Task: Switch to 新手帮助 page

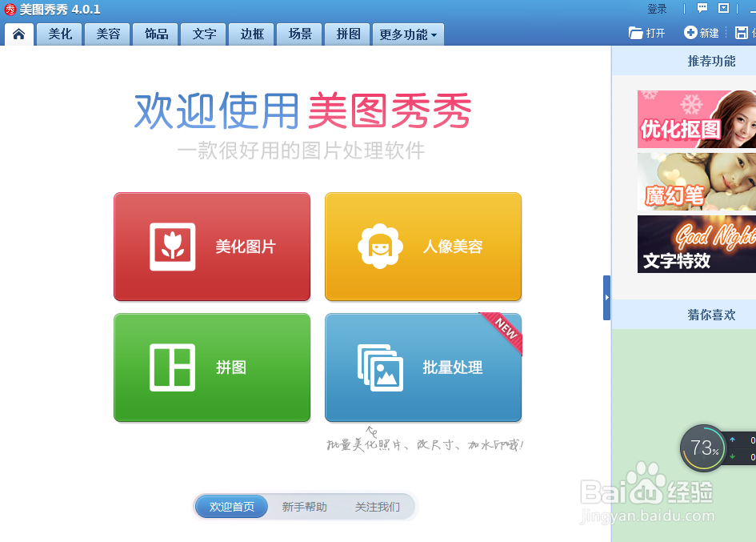Action: tap(304, 507)
